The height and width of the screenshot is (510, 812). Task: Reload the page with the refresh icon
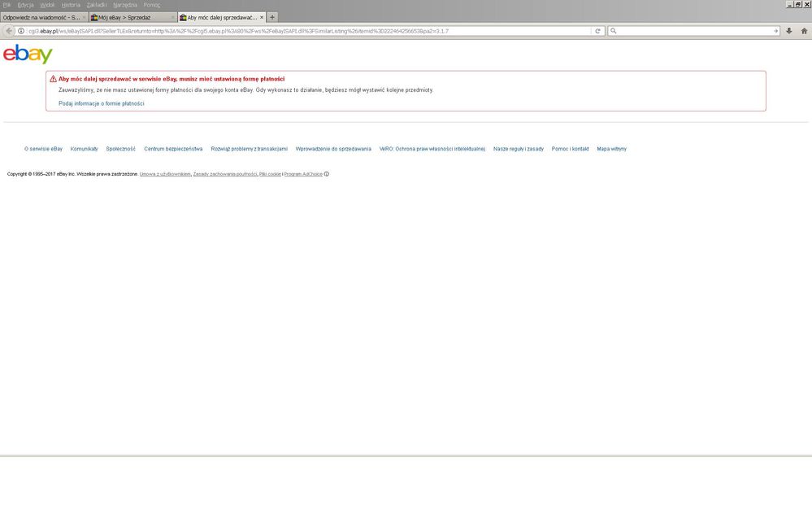[598, 31]
